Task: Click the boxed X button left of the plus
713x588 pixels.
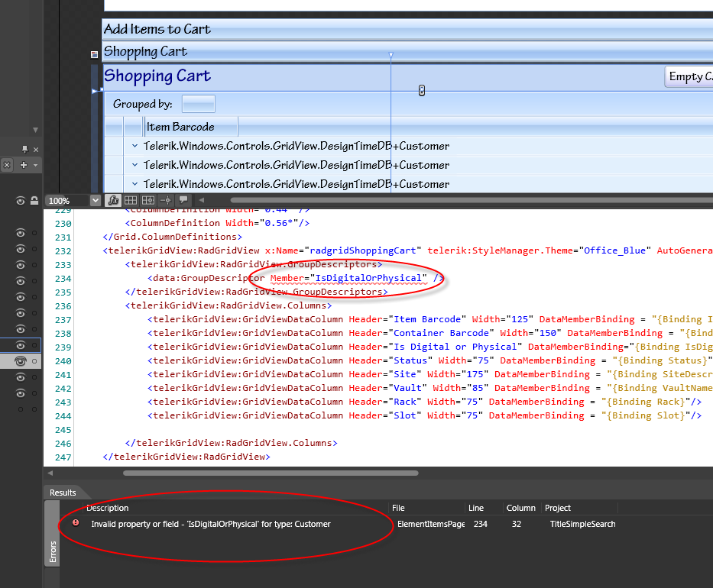Action: [7, 165]
